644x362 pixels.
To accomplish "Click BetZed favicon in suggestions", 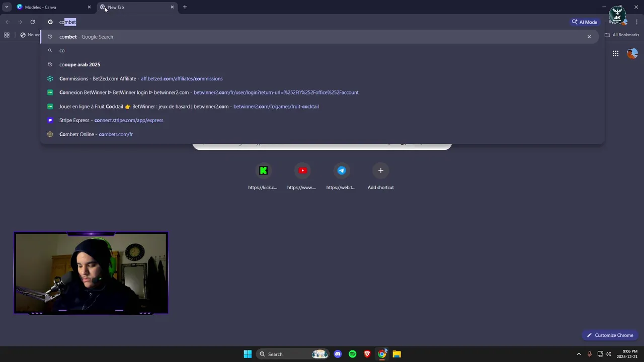I will pos(50,78).
